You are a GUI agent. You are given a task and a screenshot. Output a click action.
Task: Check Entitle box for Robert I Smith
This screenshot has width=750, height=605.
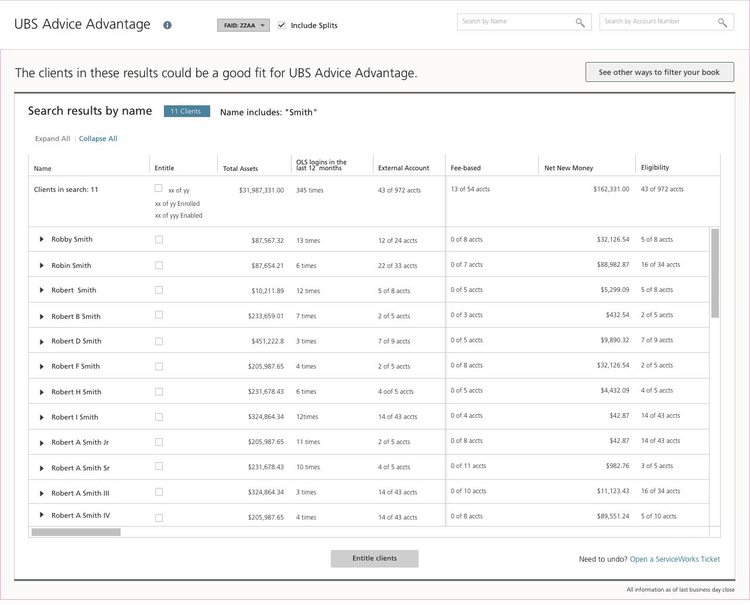point(159,417)
